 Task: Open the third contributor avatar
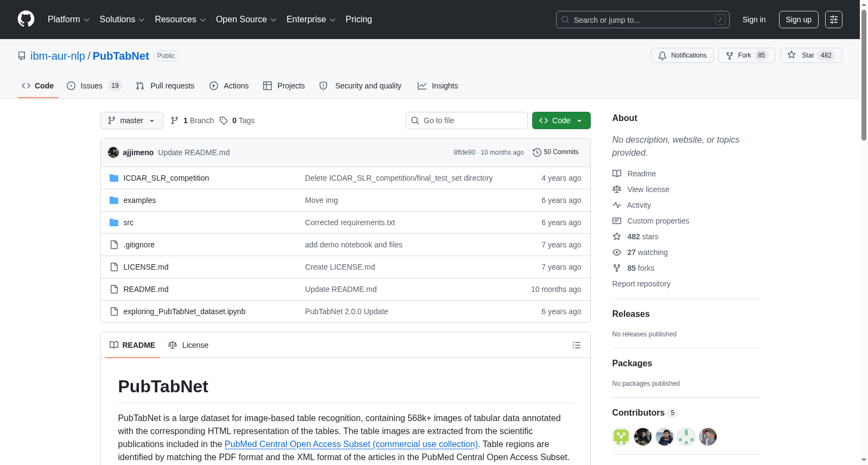click(x=665, y=437)
